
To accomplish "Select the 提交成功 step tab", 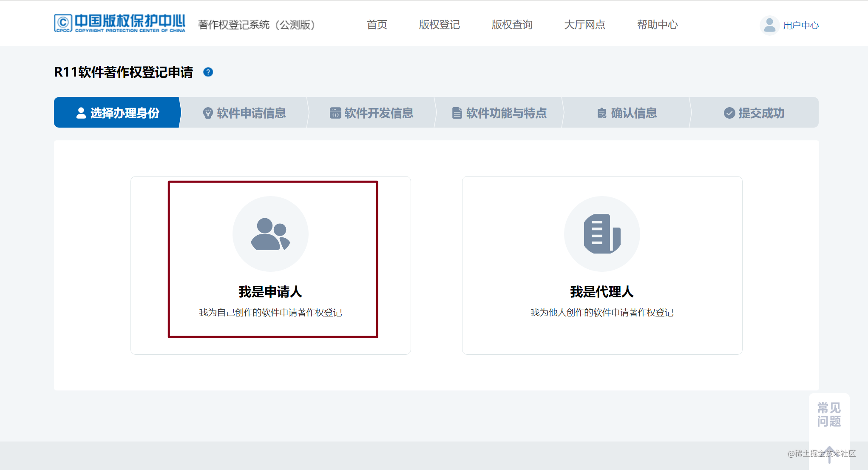I will point(755,112).
